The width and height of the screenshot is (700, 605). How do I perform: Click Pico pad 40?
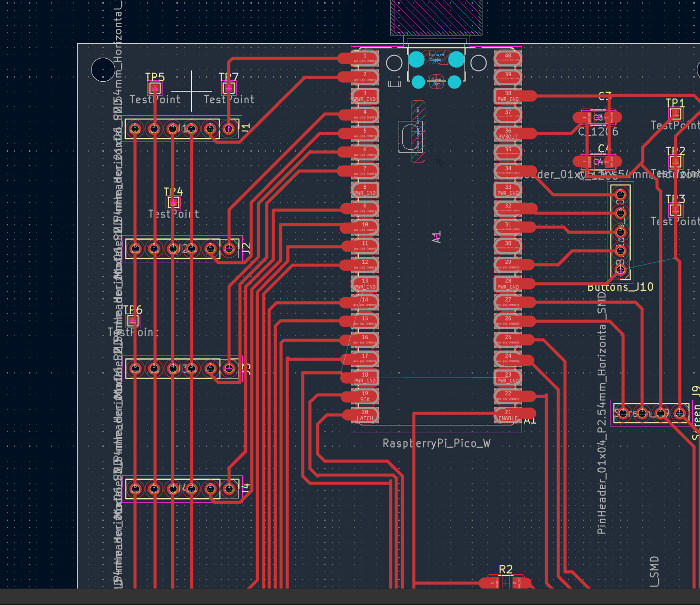coord(508,58)
